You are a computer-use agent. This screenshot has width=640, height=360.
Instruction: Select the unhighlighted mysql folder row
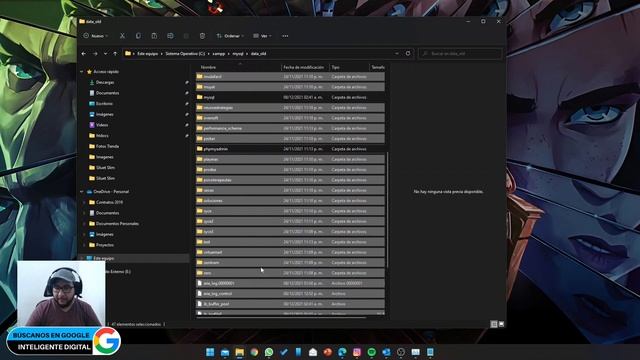click(290, 97)
